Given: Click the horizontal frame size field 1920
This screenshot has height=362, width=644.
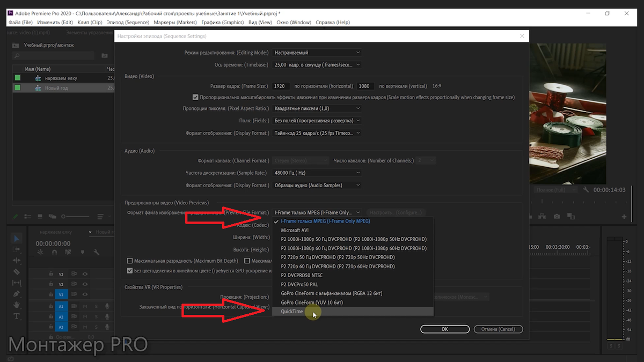Looking at the screenshot, I should (x=281, y=86).
